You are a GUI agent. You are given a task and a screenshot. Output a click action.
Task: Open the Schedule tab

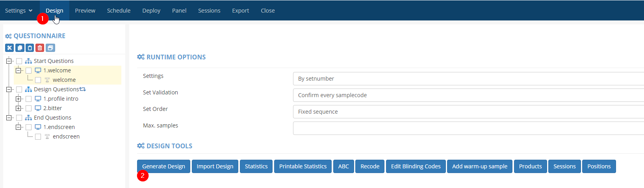coord(119,11)
